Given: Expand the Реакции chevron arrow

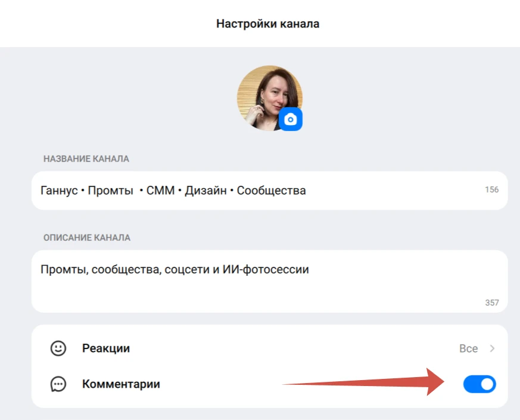Looking at the screenshot, I should click(492, 349).
